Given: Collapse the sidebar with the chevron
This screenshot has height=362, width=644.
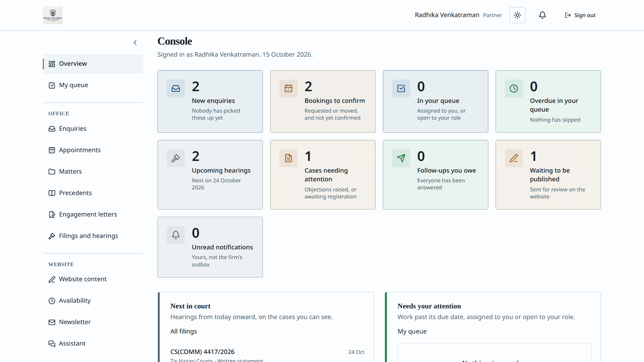Looking at the screenshot, I should click(135, 43).
